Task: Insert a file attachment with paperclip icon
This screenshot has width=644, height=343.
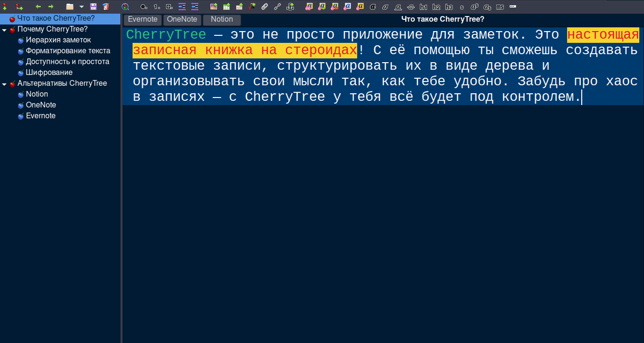Action: coord(265,7)
